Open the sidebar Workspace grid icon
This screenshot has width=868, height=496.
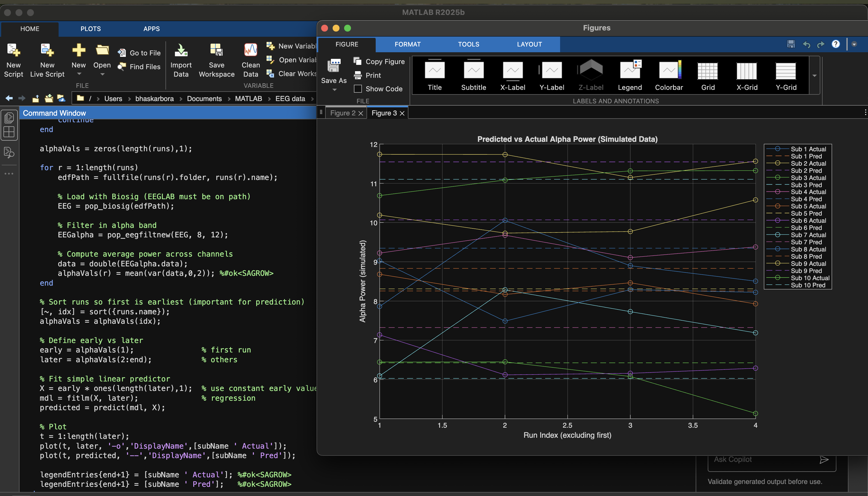click(x=9, y=132)
